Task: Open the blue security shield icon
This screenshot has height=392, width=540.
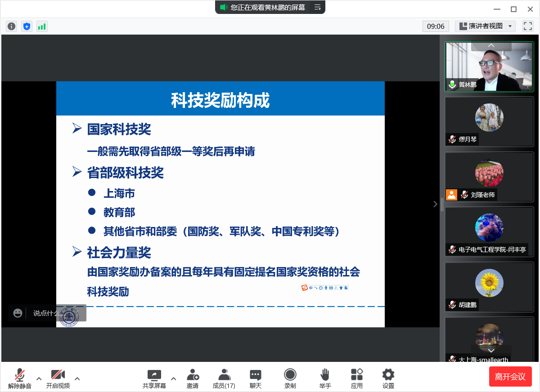Action: pyautogui.click(x=27, y=27)
